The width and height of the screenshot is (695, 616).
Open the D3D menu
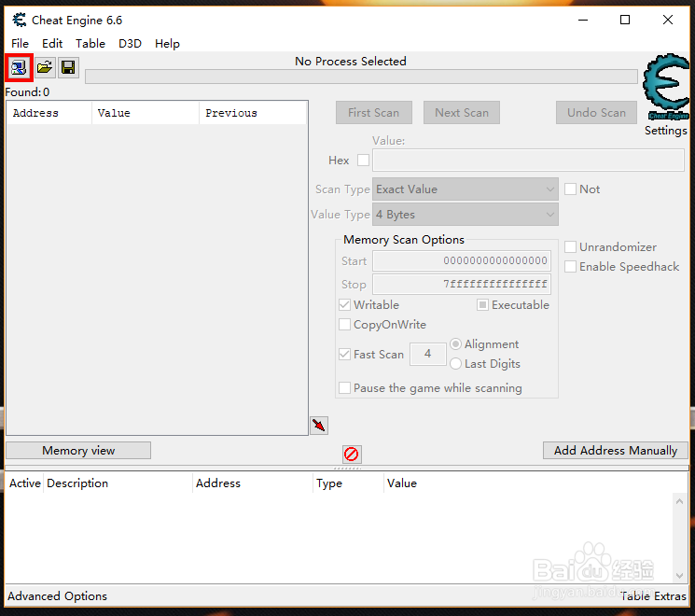[x=130, y=44]
